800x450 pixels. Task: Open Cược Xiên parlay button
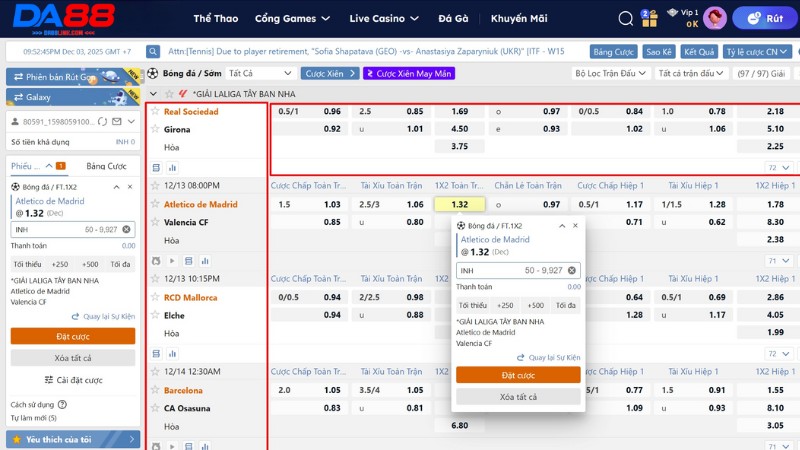pyautogui.click(x=330, y=73)
